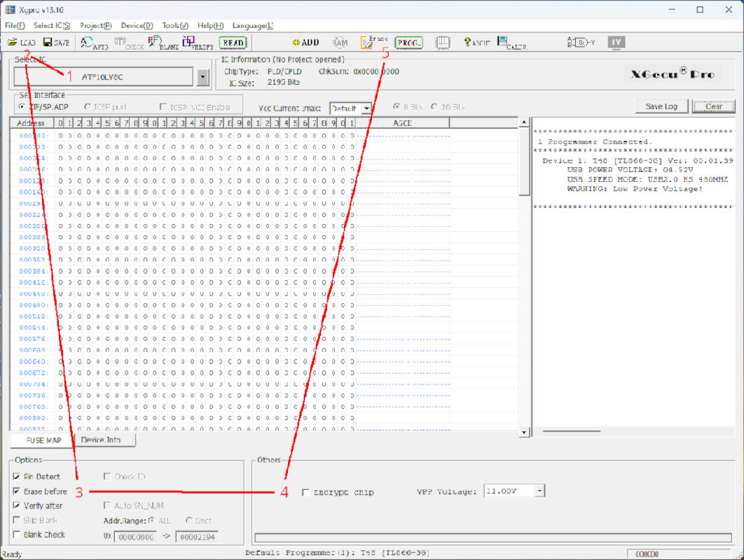The image size is (744, 560).
Task: Click the fuse map scrollbar up arrow
Action: [x=524, y=122]
